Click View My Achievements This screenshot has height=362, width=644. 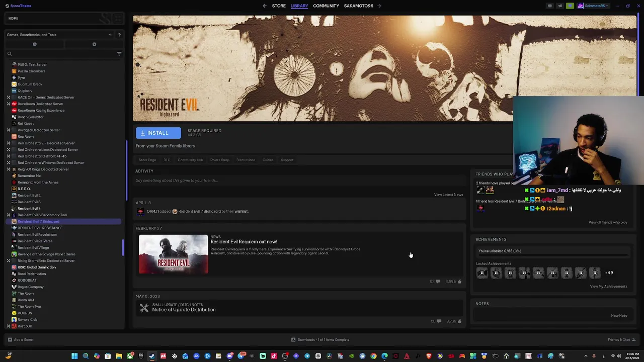(x=608, y=287)
